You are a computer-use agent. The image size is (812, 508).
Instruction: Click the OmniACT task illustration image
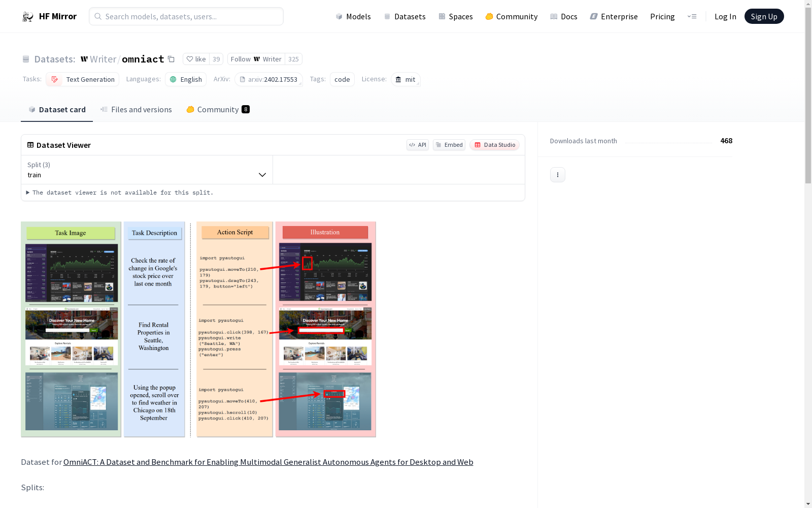pyautogui.click(x=198, y=329)
